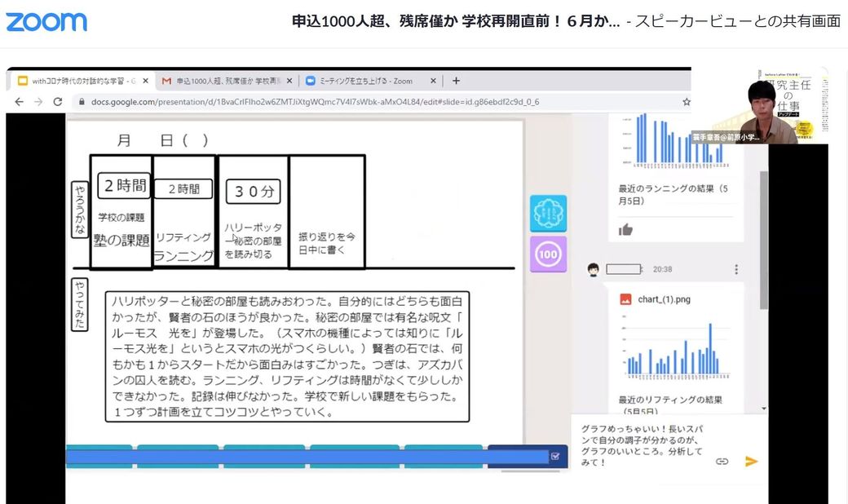The height and width of the screenshot is (504, 848).
Task: Click the 最近のランニングの結果 caption
Action: click(x=674, y=195)
